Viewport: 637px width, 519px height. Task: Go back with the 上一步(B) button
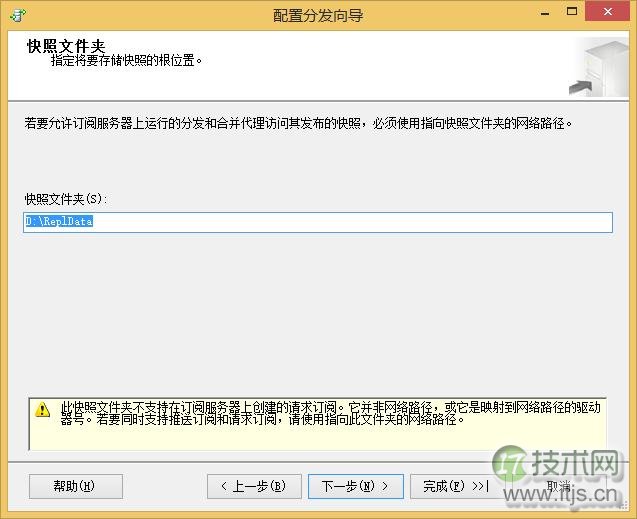pos(254,486)
